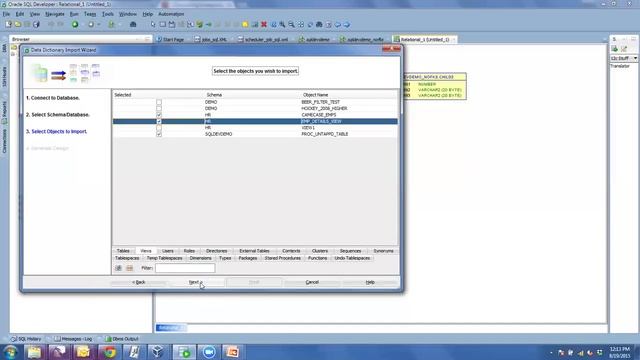The width and height of the screenshot is (640, 360).
Task: Click the Next button in wizard
Action: click(x=196, y=282)
